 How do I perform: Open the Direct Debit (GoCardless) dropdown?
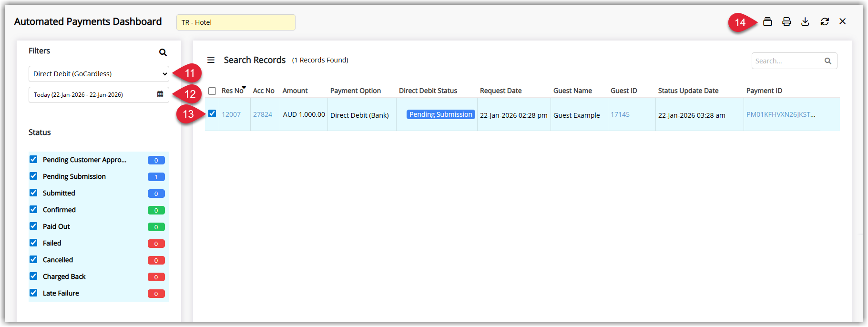99,74
